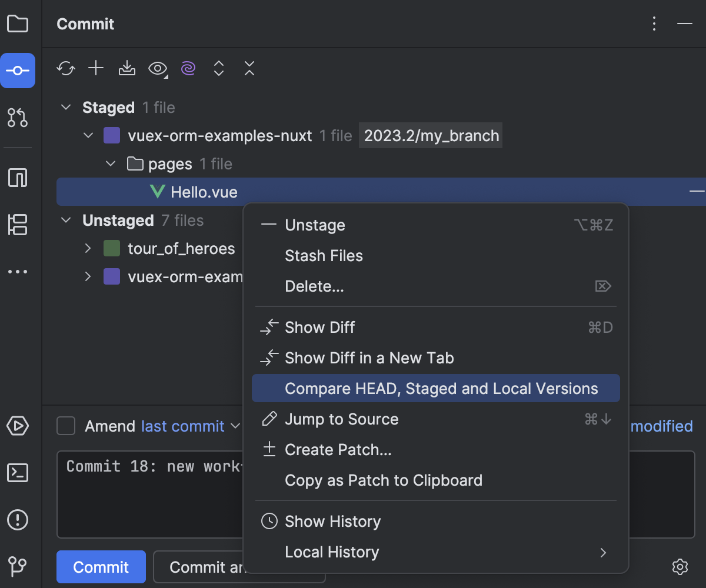The width and height of the screenshot is (706, 588).
Task: Hide the Commit panel with minimize dash
Action: [x=684, y=24]
